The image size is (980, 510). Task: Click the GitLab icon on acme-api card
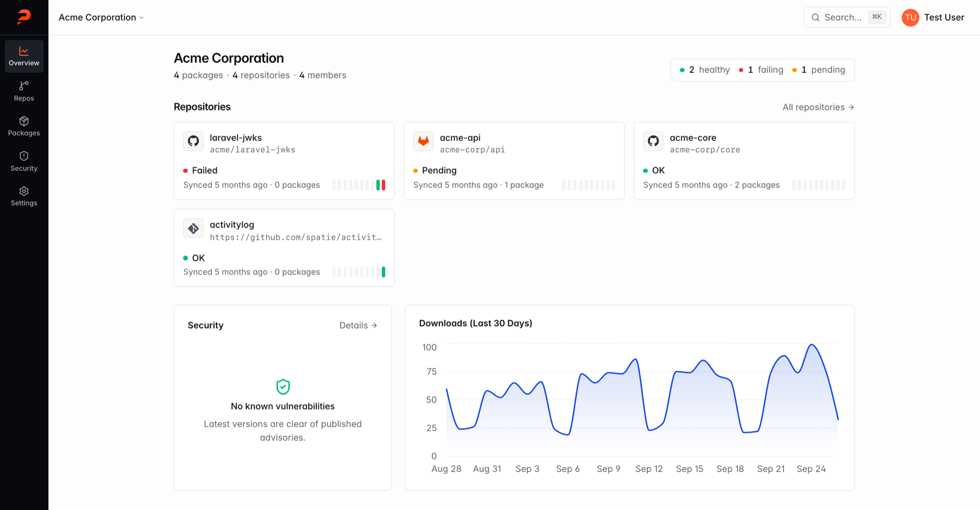pyautogui.click(x=423, y=141)
